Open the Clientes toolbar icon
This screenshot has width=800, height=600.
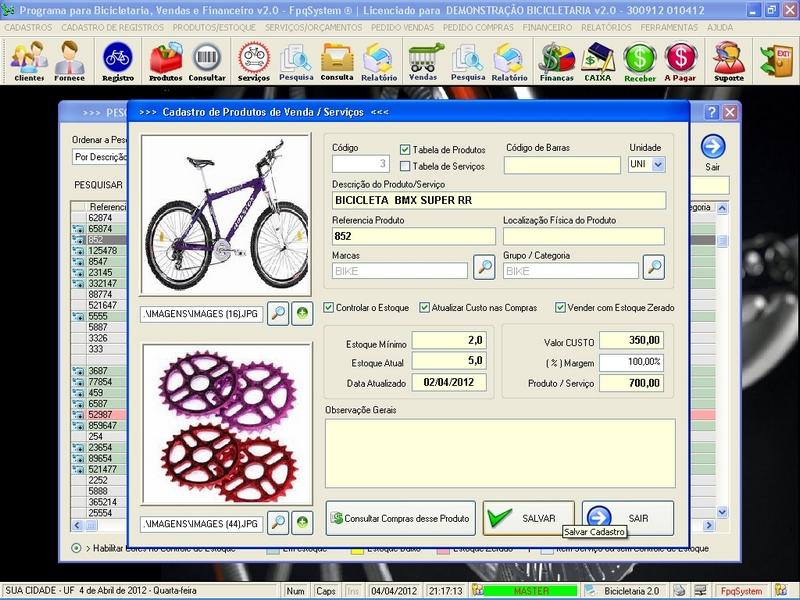[x=29, y=61]
